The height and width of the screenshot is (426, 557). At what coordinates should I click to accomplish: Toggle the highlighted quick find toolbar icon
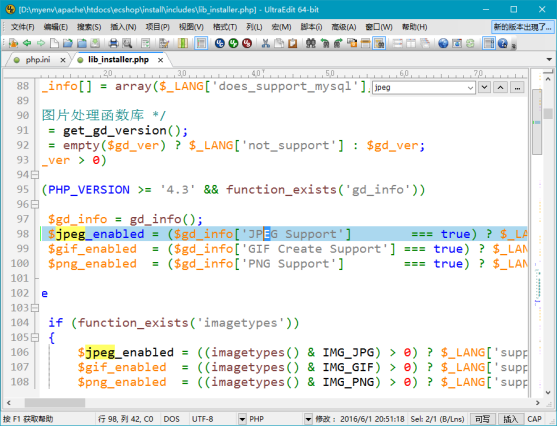379,43
